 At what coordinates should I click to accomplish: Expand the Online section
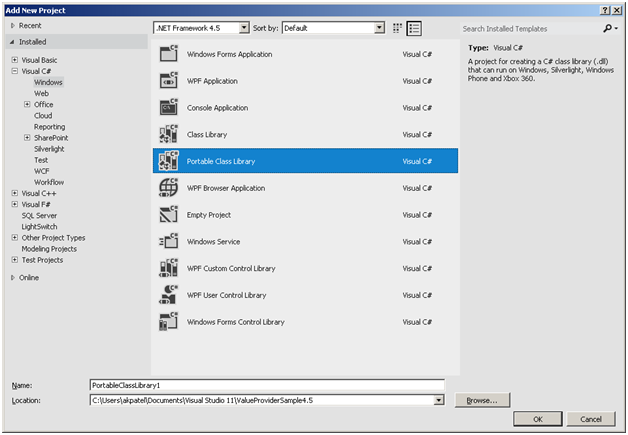tap(13, 278)
